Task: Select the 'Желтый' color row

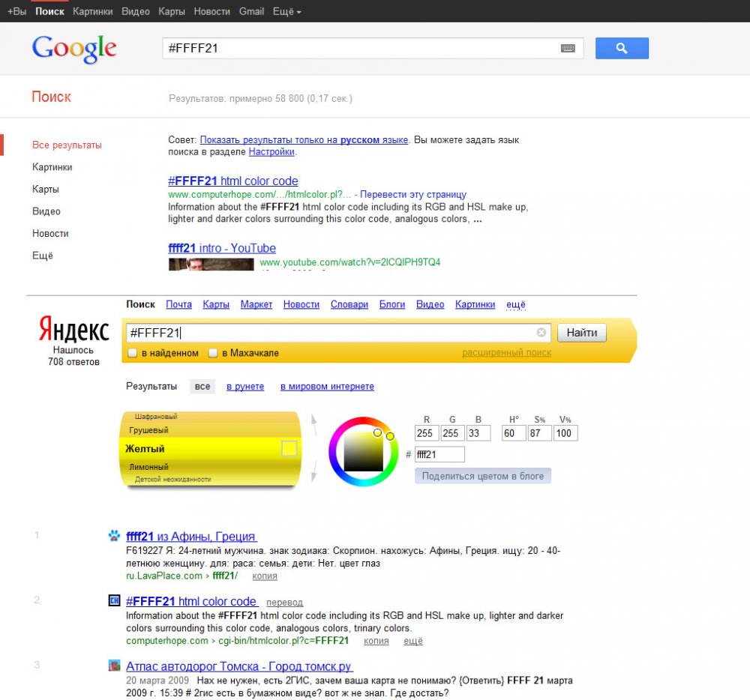Action: pyautogui.click(x=209, y=449)
